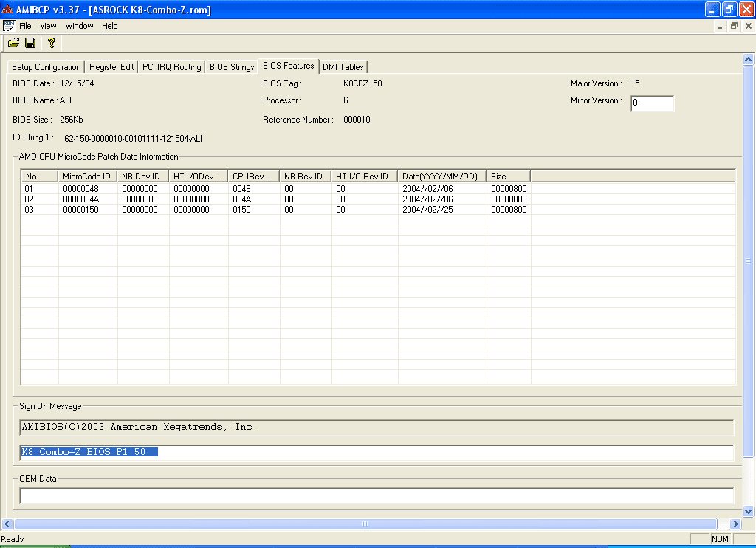The width and height of the screenshot is (756, 548).
Task: Click the vertical scrollbar up arrow
Action: coord(748,59)
